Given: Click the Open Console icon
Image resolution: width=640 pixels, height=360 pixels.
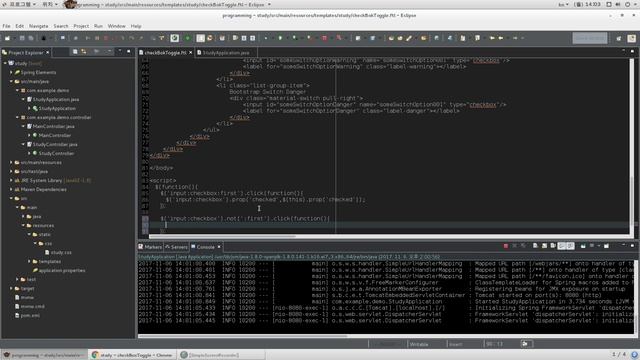Looking at the screenshot, I should tap(606, 246).
